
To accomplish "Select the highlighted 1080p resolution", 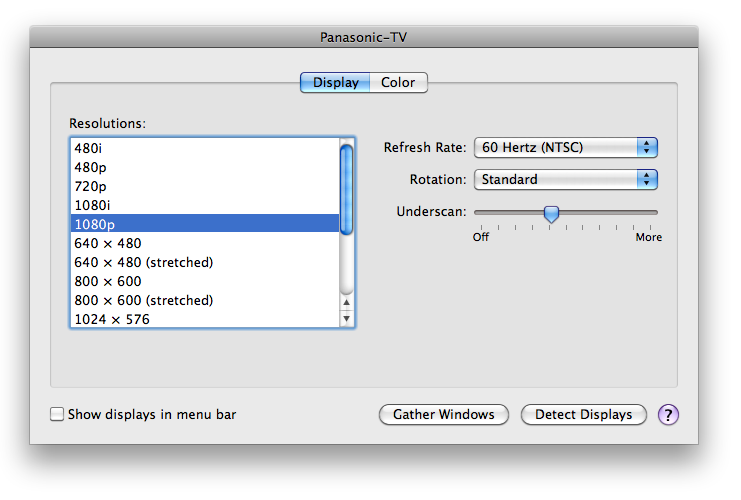I will tap(205, 224).
